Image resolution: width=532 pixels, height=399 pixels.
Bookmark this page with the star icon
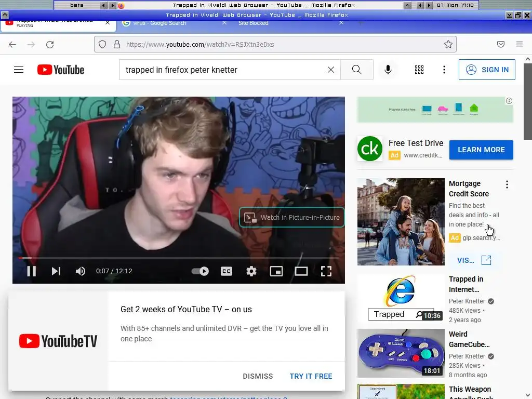(x=448, y=44)
